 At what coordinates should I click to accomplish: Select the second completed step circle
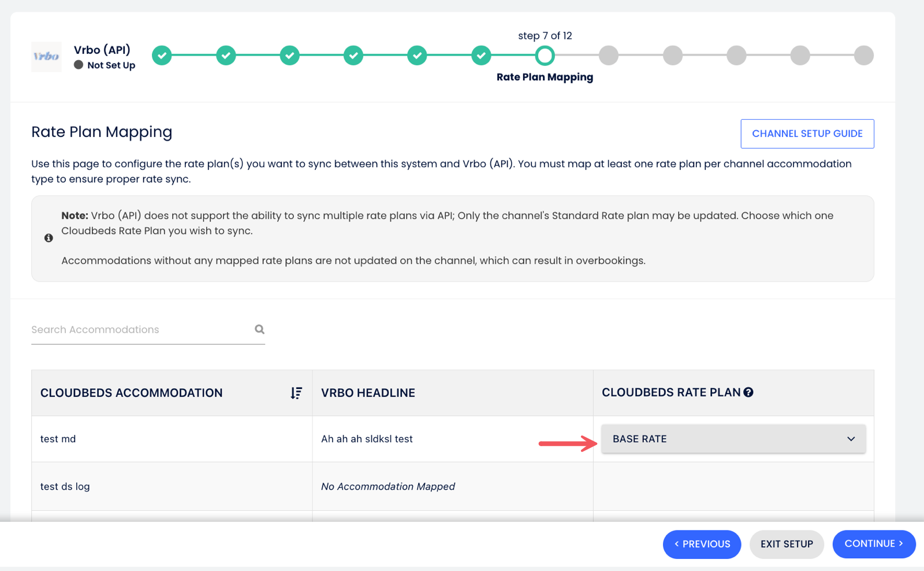[226, 55]
